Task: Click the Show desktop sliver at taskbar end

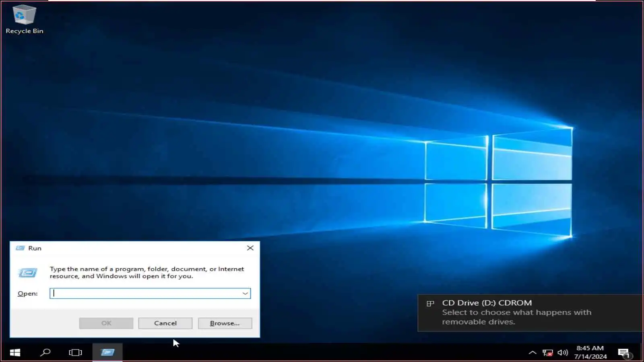Action: tap(642, 353)
